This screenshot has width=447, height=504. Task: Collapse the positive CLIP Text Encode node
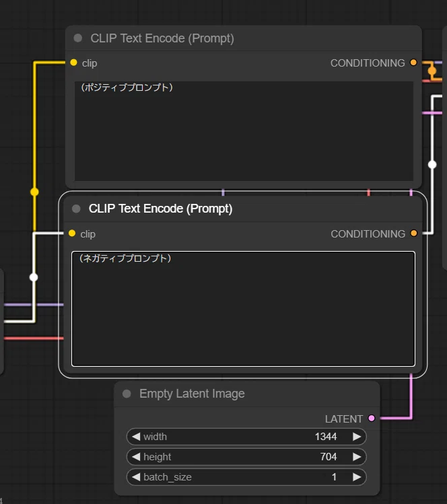(x=78, y=38)
